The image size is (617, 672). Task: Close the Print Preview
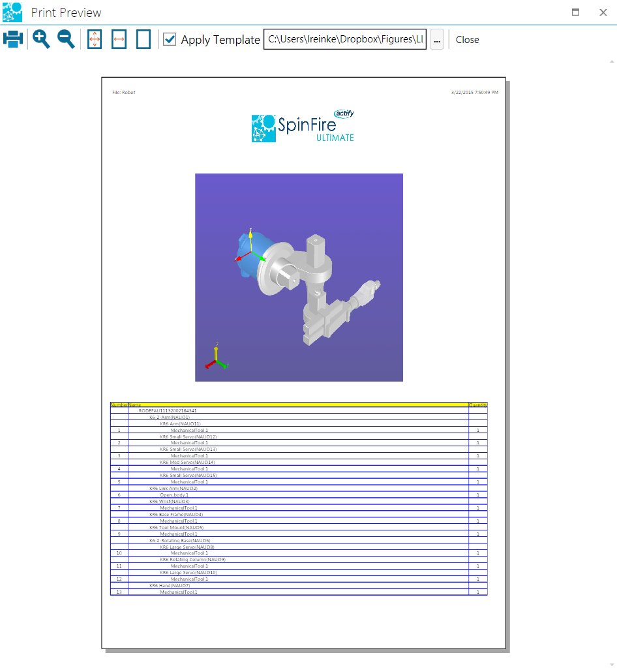[467, 39]
